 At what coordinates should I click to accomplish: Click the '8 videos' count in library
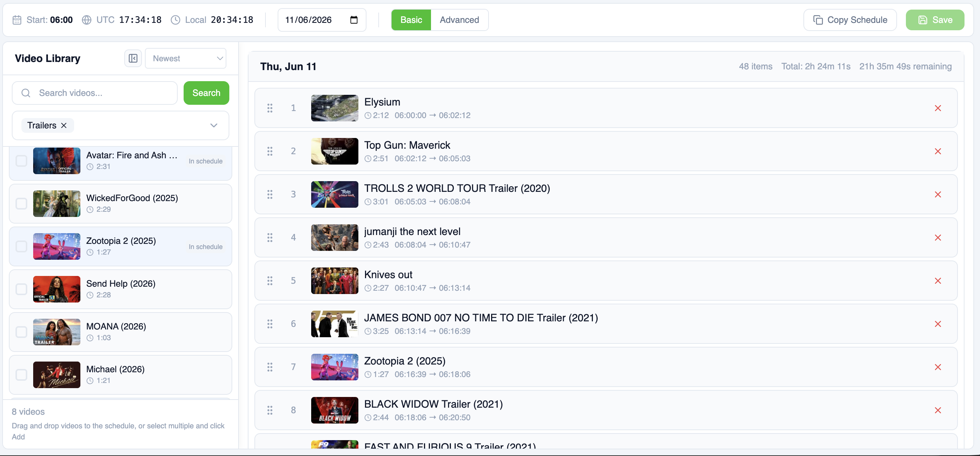click(28, 411)
